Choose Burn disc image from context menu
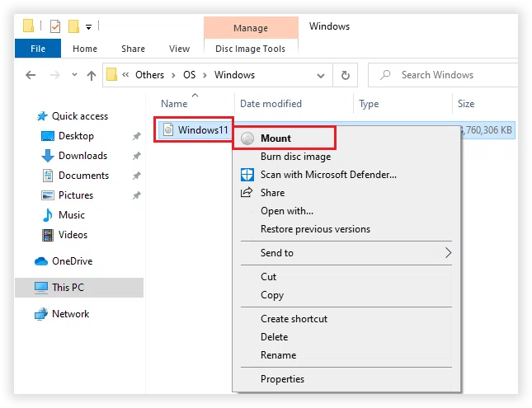Viewport: 532px width, 408px height. (346, 157)
